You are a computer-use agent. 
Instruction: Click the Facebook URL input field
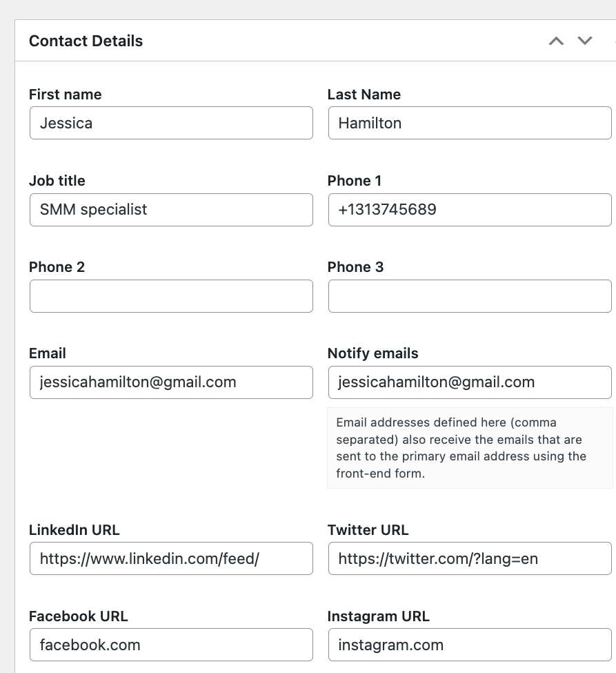tap(171, 645)
